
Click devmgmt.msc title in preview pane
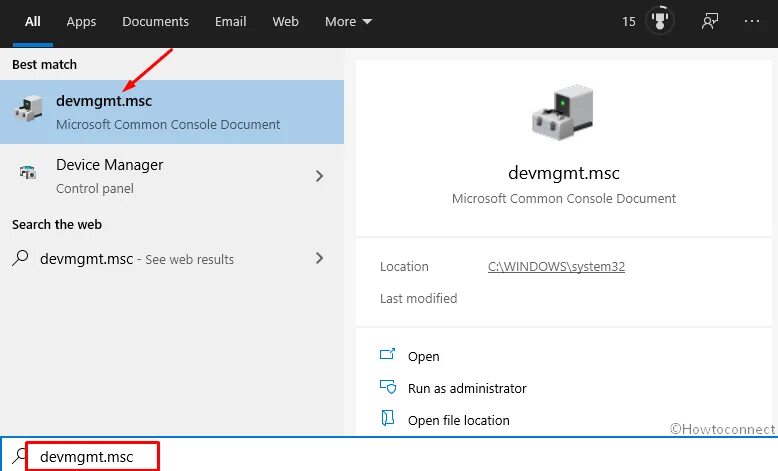[x=564, y=173]
